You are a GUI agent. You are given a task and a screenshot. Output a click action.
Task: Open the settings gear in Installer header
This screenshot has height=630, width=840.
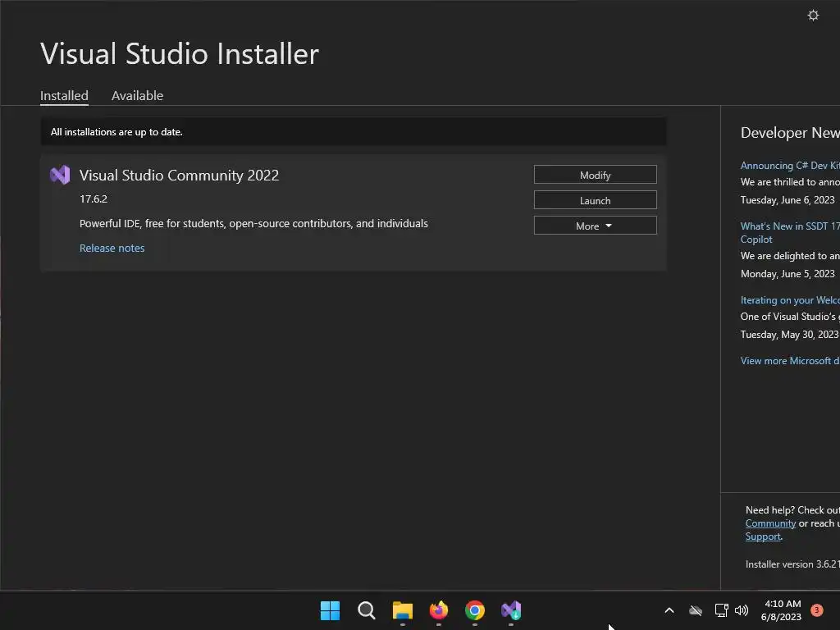pos(813,15)
